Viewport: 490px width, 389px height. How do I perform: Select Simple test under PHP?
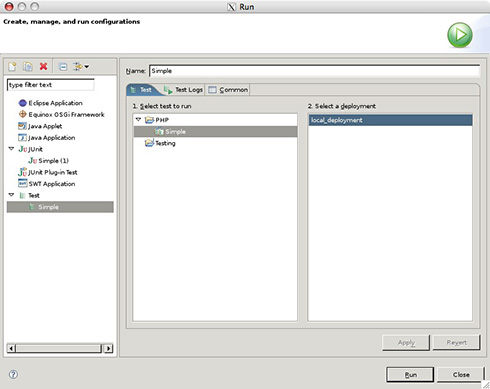pos(215,132)
